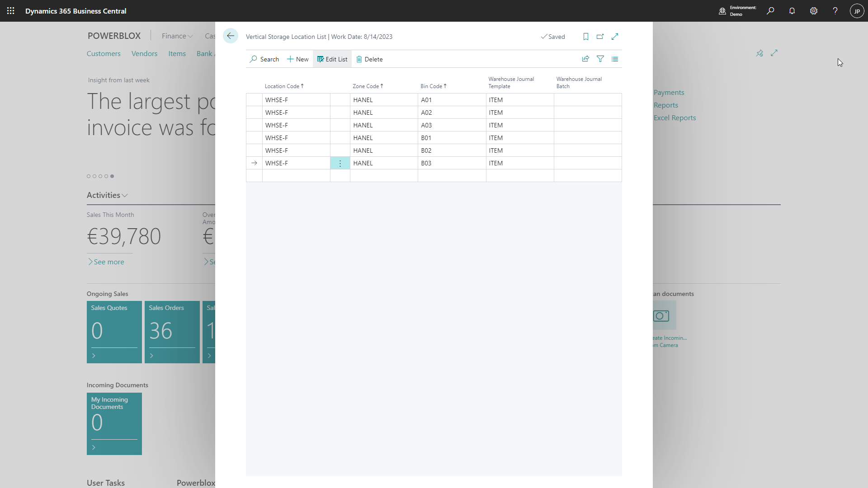This screenshot has height=488, width=868.
Task: Click the Location Code WHSE-F cell in the B03 row
Action: click(x=296, y=163)
